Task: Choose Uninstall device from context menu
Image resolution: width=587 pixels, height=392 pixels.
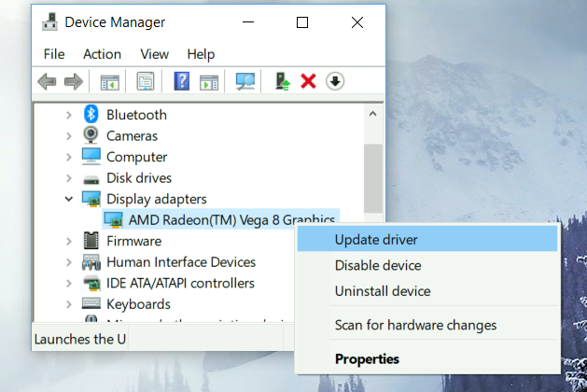Action: click(427, 291)
